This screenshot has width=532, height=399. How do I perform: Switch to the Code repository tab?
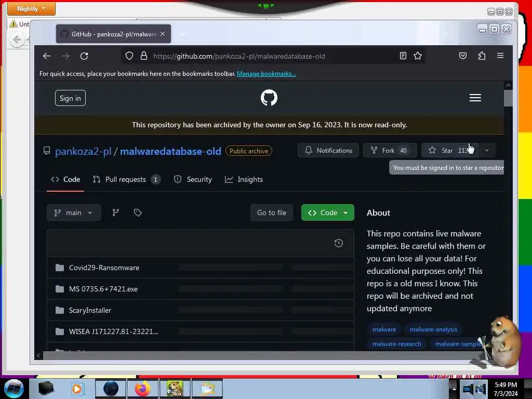click(65, 179)
